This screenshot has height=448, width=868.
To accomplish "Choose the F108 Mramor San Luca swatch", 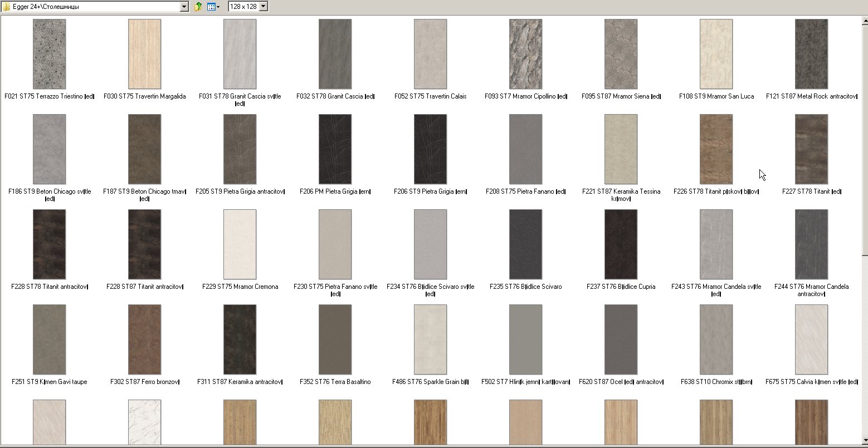I will click(716, 54).
